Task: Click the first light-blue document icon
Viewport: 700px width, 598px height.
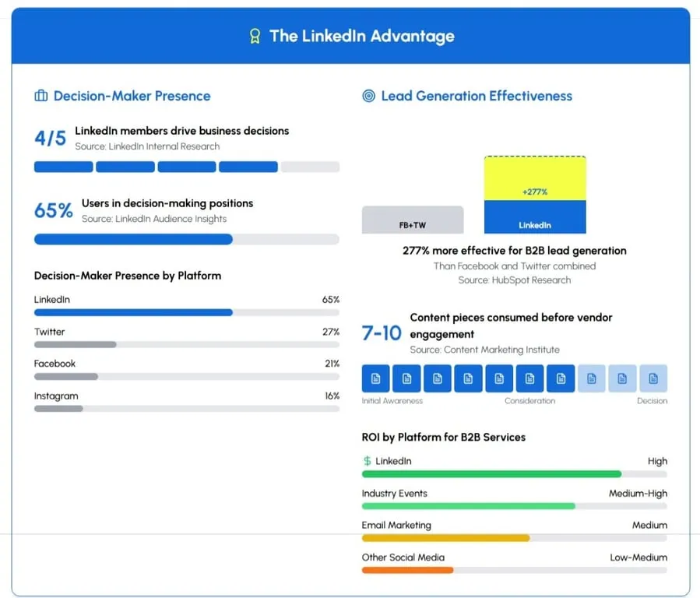Action: point(592,378)
